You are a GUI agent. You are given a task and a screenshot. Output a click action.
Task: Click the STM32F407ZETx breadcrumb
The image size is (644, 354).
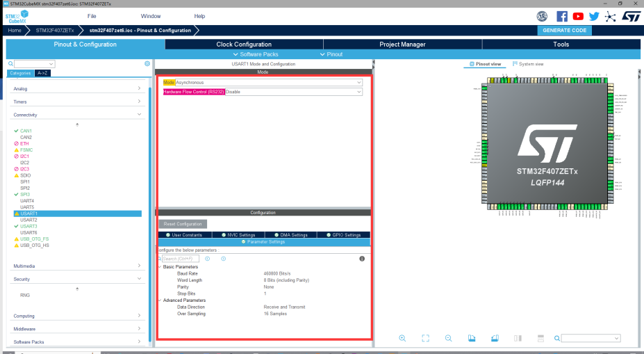coord(55,31)
